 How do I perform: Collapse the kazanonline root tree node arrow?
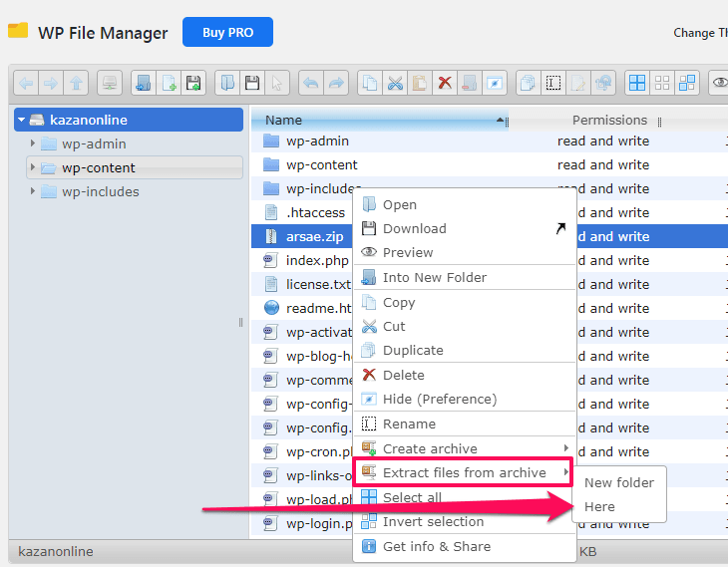21,120
